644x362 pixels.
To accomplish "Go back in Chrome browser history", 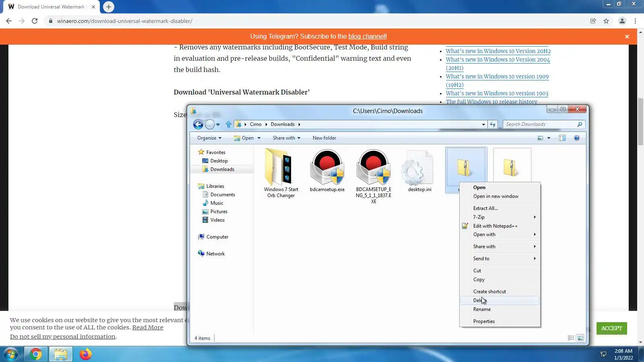I will click(9, 21).
